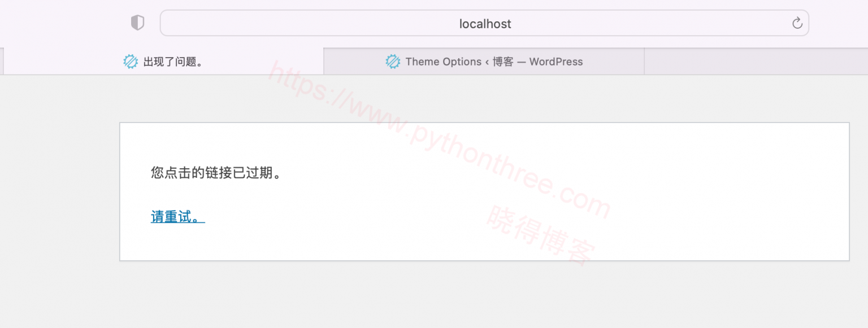Click the partially visible tab at the far left
The image size is (868, 328).
point(2,62)
